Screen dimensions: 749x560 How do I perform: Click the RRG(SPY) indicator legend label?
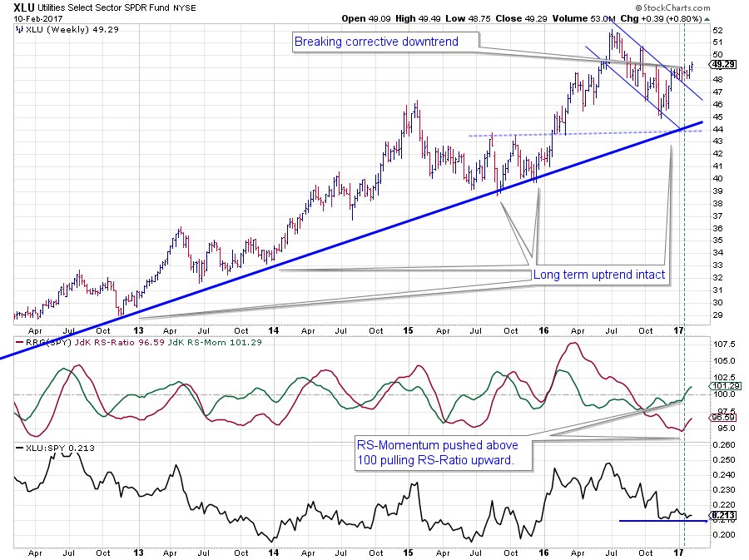point(48,342)
